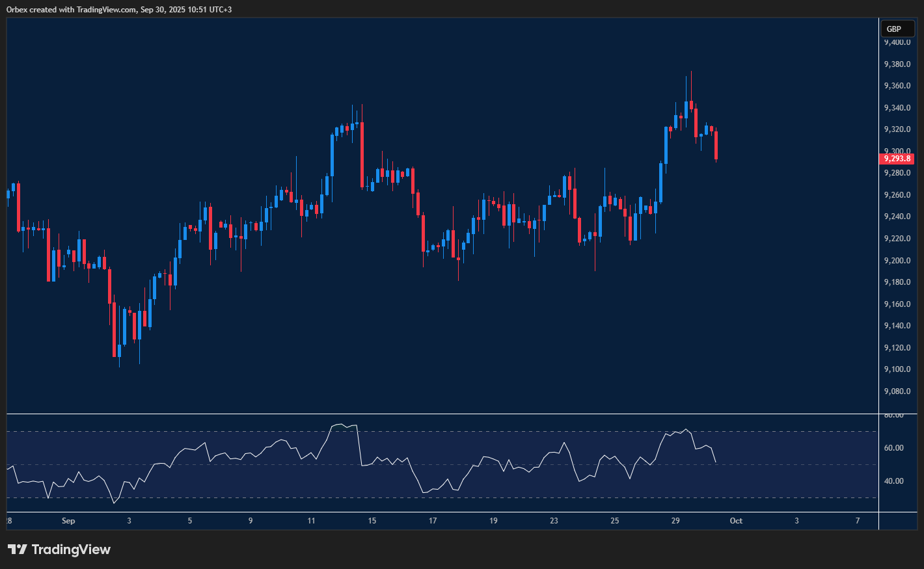Image resolution: width=924 pixels, height=569 pixels.
Task: Click the red 9,293.8 current price label
Action: (x=896, y=159)
